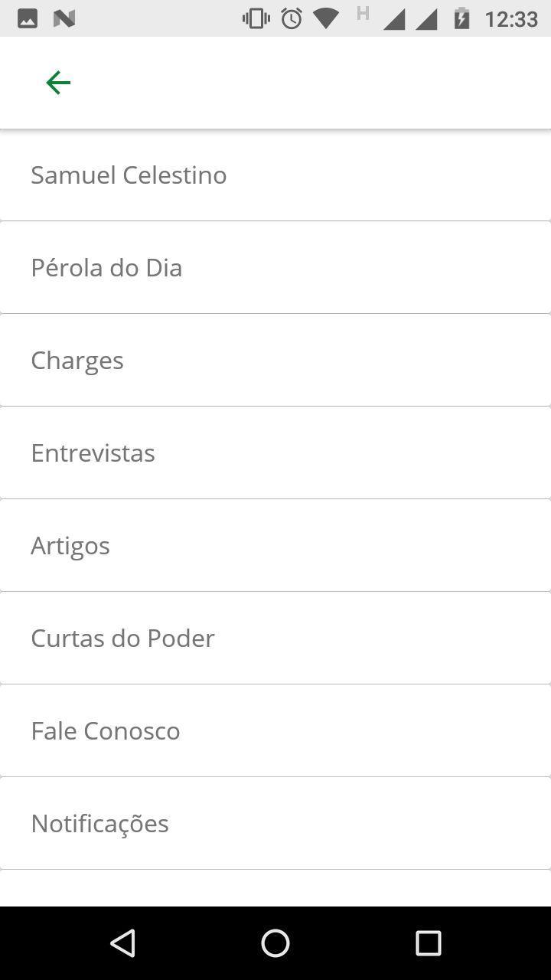Select Curtas do Poder
The image size is (551, 980).
[275, 638]
